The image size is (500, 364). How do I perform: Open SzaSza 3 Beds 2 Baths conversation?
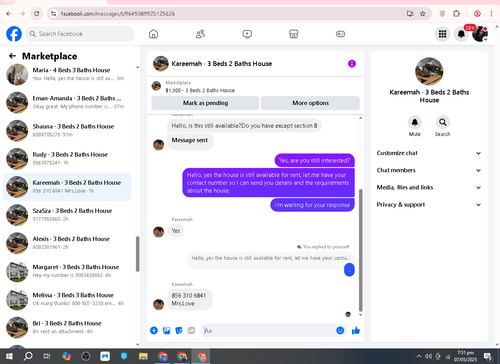pyautogui.click(x=68, y=215)
